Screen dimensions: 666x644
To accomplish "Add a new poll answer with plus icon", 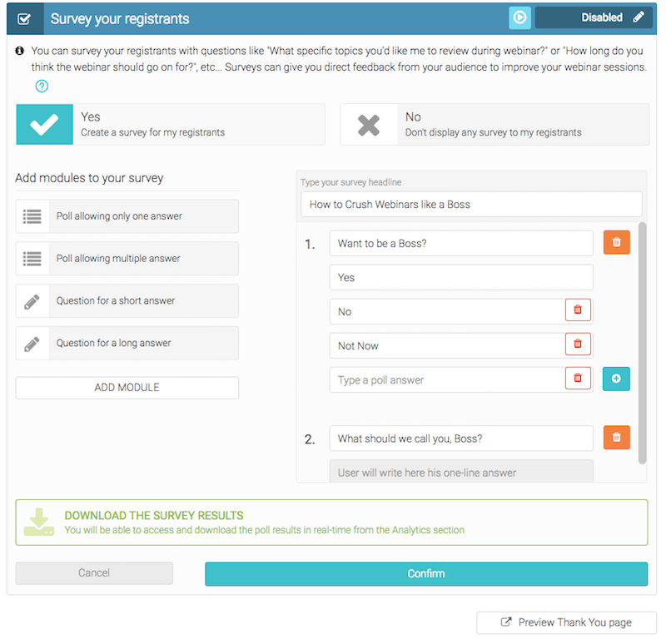I will (616, 379).
